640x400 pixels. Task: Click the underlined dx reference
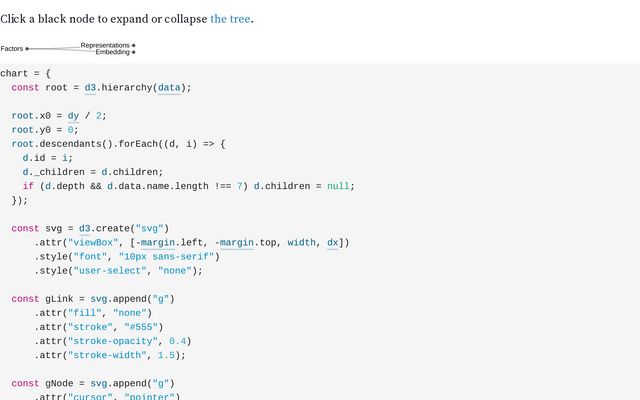[x=333, y=242]
